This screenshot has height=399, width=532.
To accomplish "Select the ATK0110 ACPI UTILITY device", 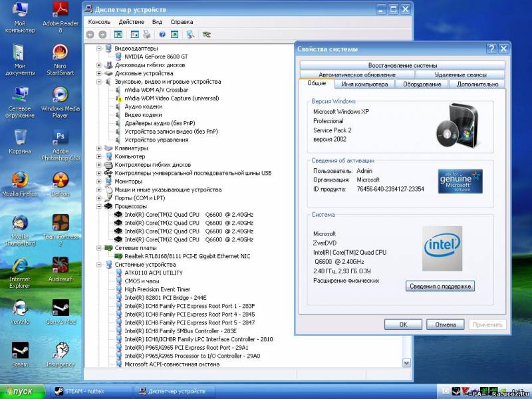I will (154, 273).
